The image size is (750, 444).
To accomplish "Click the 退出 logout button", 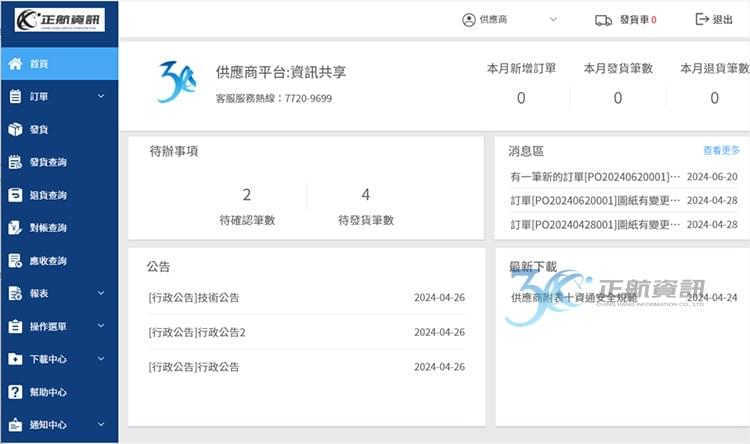I will [x=714, y=19].
